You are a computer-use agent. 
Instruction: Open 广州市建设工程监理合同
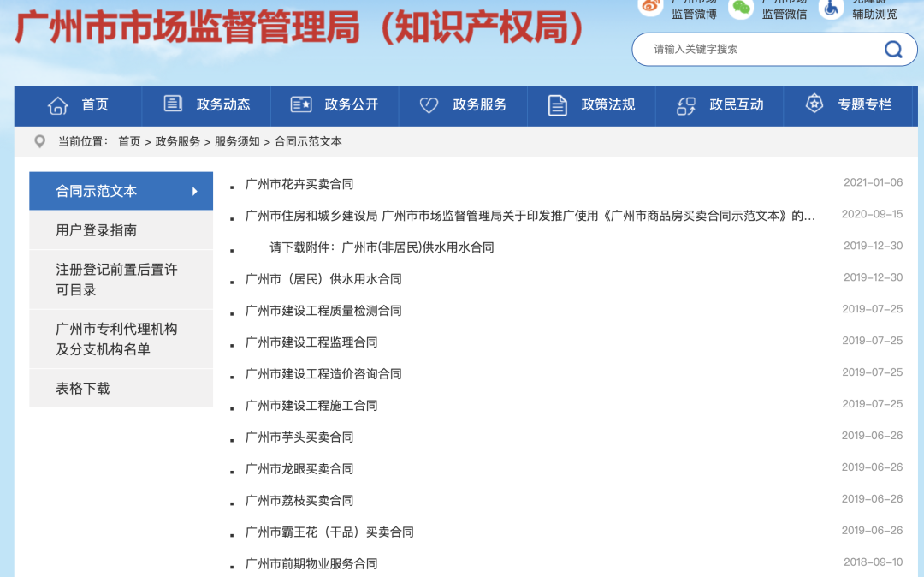pyautogui.click(x=311, y=342)
